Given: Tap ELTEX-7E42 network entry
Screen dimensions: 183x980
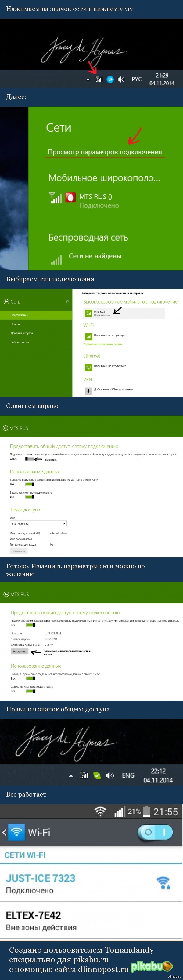Looking at the screenshot, I should tap(91, 921).
